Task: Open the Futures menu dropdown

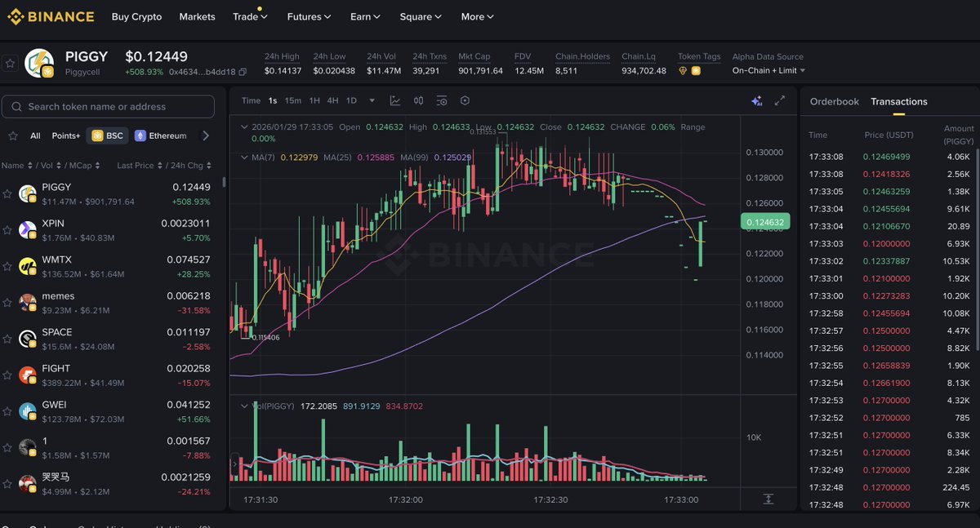Action: coord(309,16)
